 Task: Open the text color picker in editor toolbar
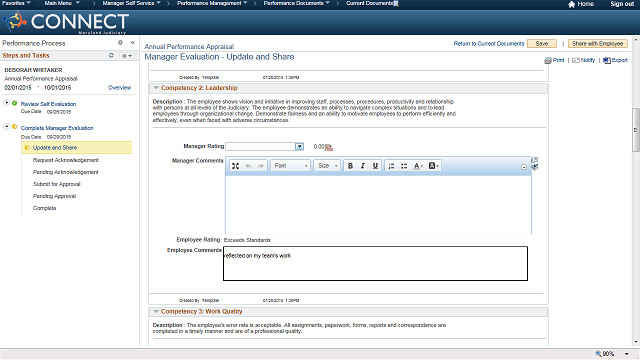pyautogui.click(x=418, y=166)
